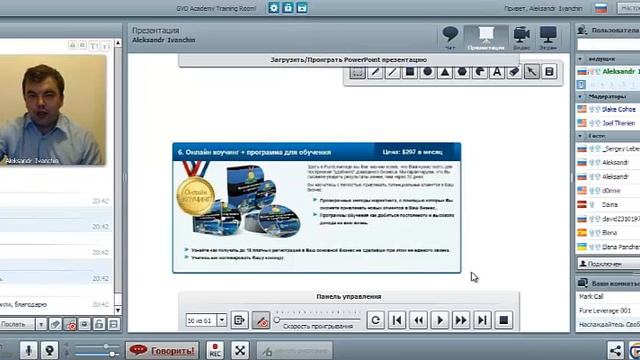This screenshot has height=360, width=640.
Task: Click the smiley icon in chat toolbar
Action: click(x=84, y=324)
